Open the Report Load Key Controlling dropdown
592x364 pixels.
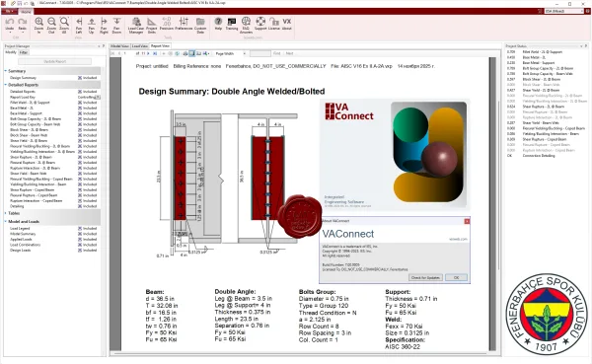[98, 97]
